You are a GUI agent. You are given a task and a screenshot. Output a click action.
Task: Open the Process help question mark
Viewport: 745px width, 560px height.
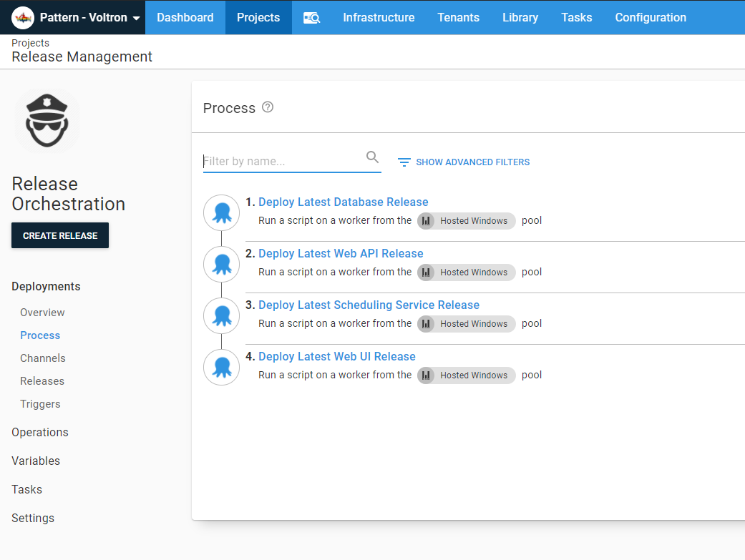[x=267, y=106]
